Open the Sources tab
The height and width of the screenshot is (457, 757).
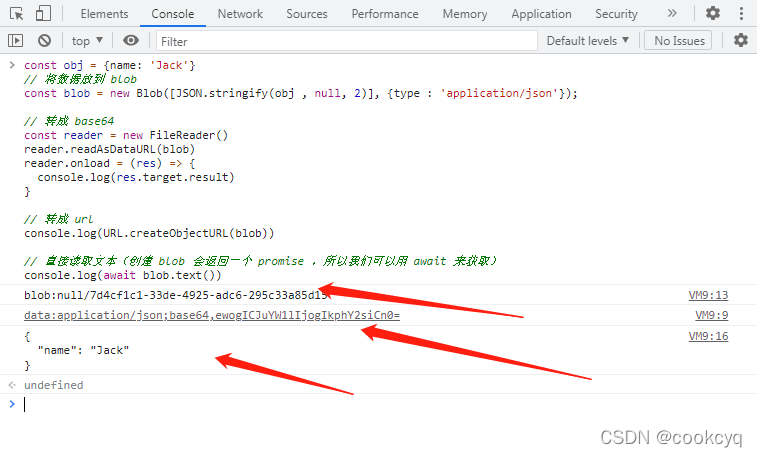pos(307,14)
